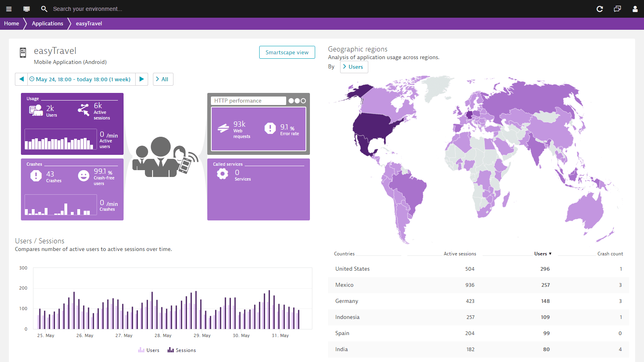Click the 6k Active sessions value
This screenshot has width=644, height=362.
point(98,105)
